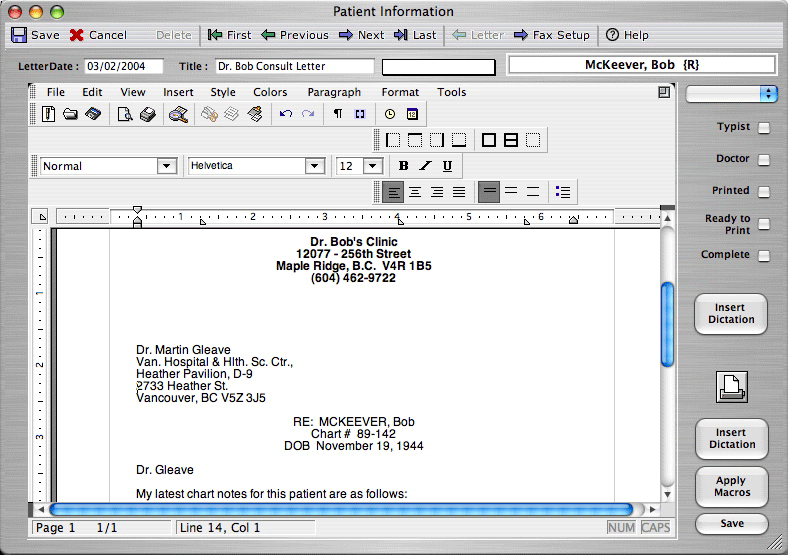Click Save in top toolbar
The image size is (788, 555).
pyautogui.click(x=35, y=35)
